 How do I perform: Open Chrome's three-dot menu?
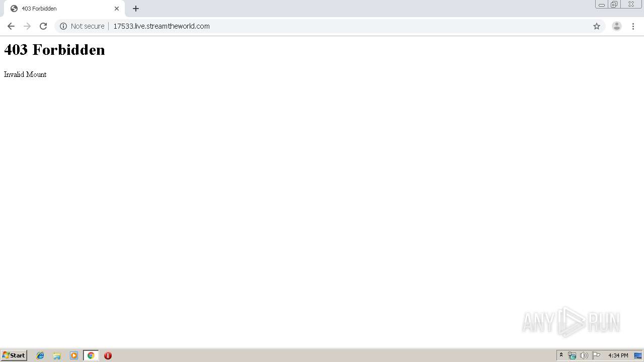tap(633, 26)
